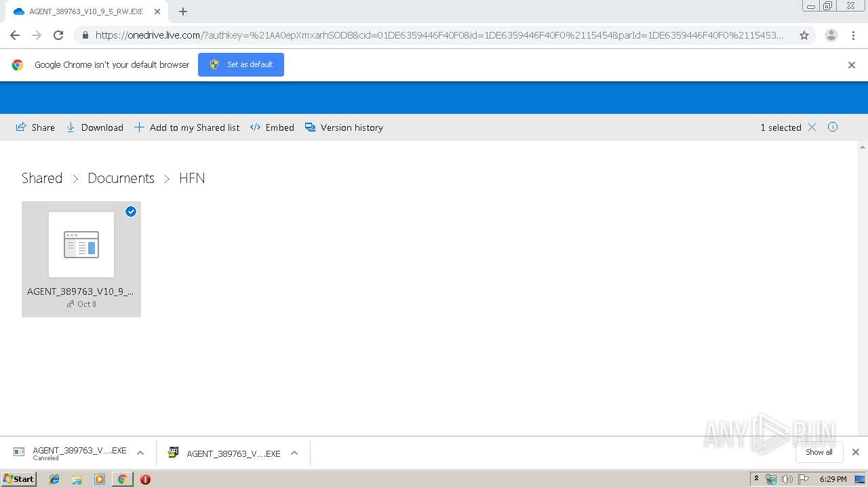
Task: Download the selected file
Action: point(94,127)
